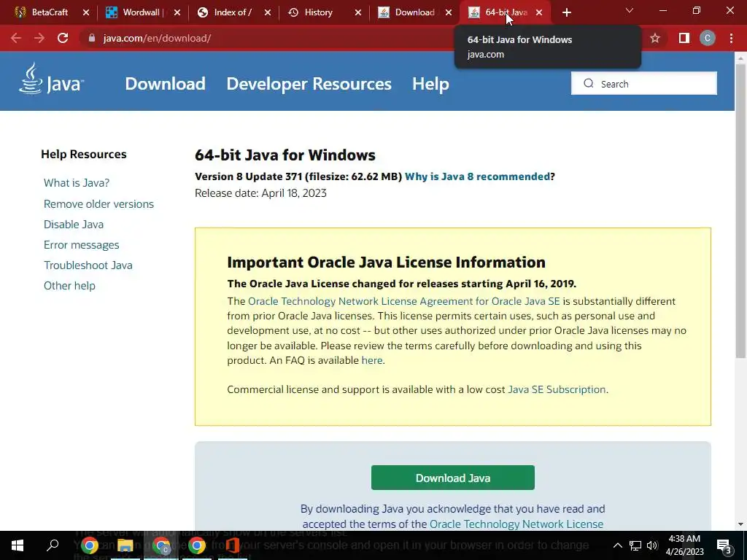
Task: Close the BetaCraft tab
Action: coord(86,12)
